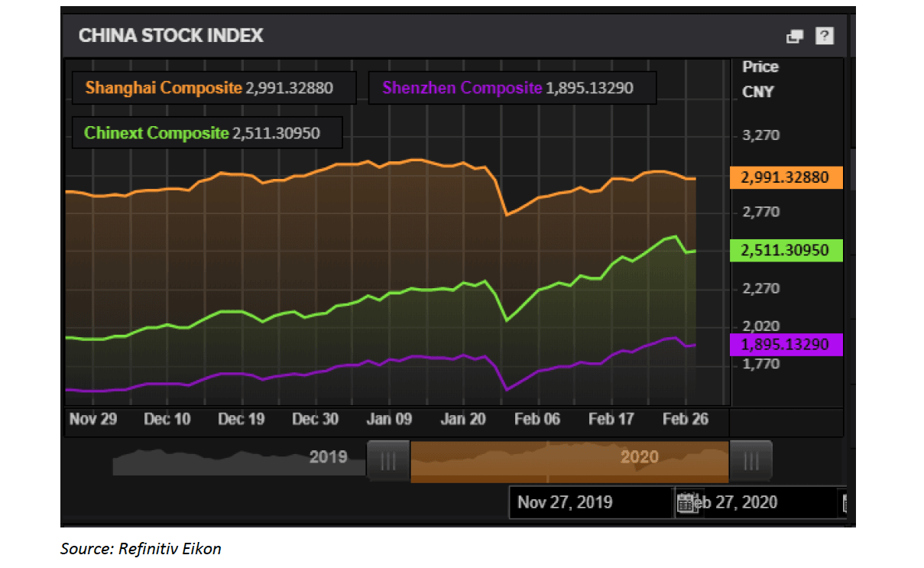
Task: Click the 3,270 value on the price axis
Action: (x=761, y=136)
